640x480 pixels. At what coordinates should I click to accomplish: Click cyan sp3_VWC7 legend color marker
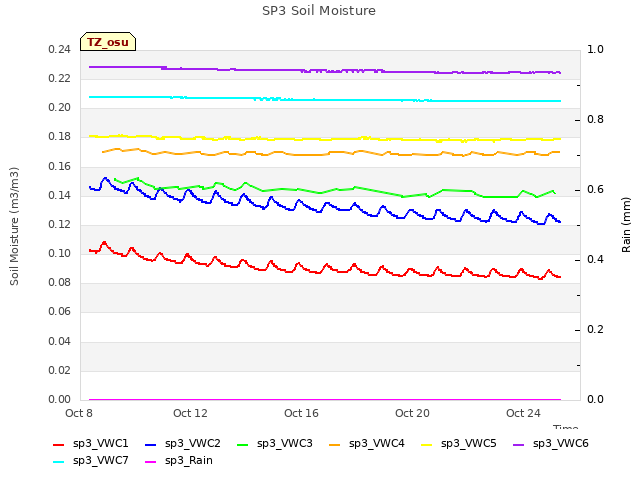(x=58, y=462)
